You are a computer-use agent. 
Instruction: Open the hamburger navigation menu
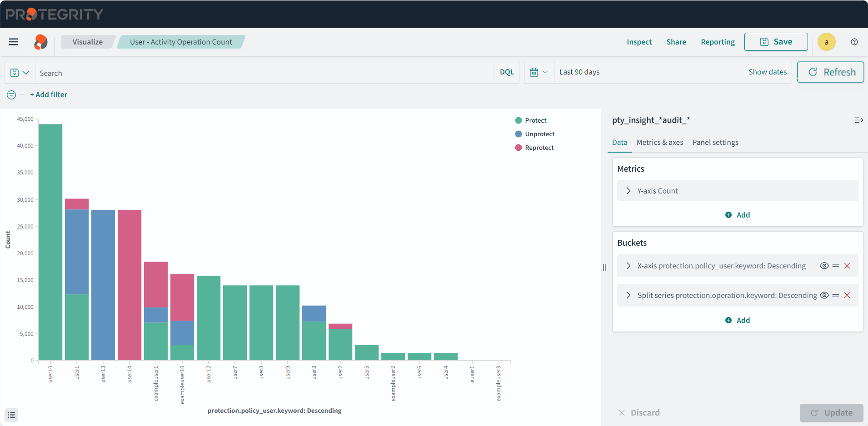(14, 42)
